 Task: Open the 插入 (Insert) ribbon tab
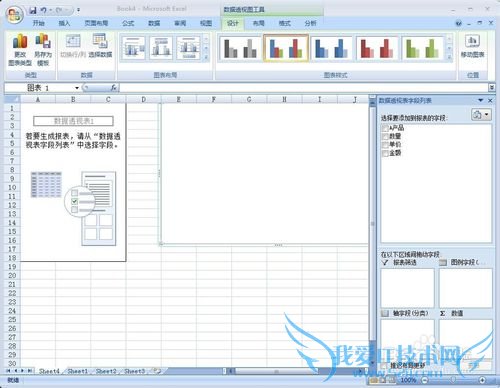pyautogui.click(x=64, y=23)
